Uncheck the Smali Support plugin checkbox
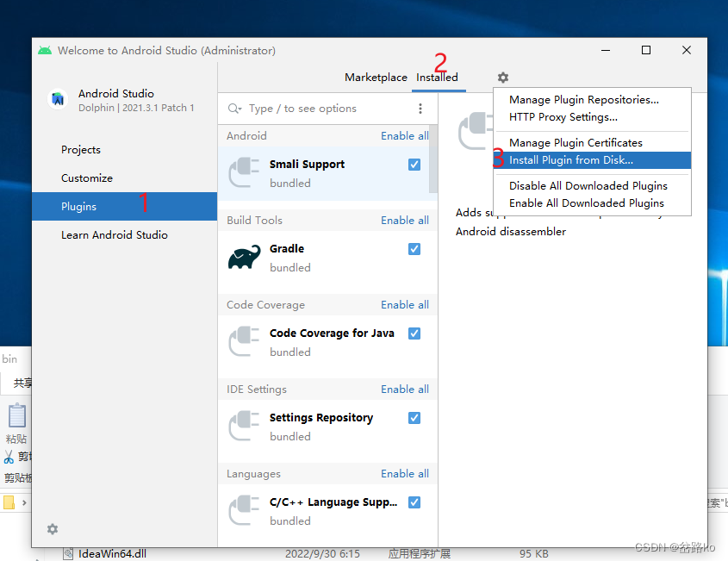 413,164
